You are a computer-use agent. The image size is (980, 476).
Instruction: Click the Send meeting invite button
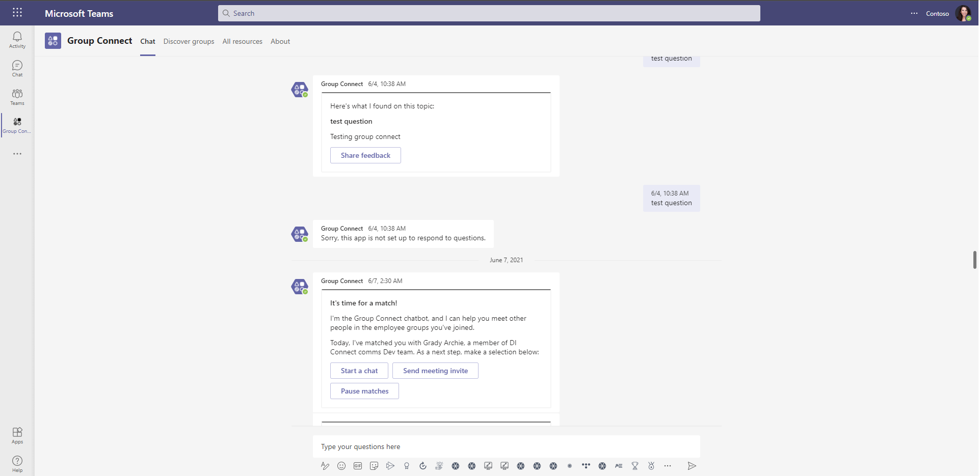click(435, 371)
